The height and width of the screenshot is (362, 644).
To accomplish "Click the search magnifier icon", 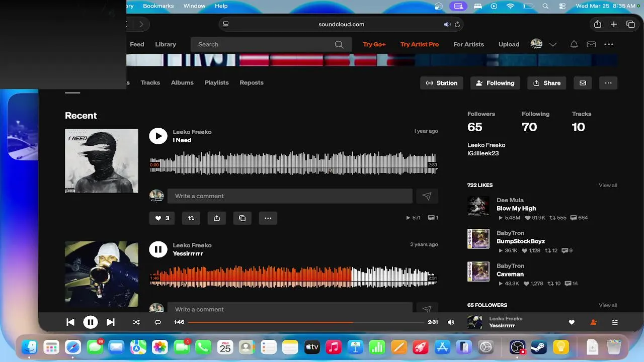I will click(x=340, y=44).
